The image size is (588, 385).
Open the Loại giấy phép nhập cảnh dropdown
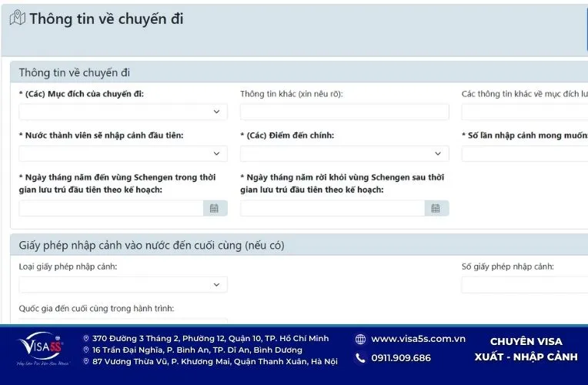click(x=123, y=285)
